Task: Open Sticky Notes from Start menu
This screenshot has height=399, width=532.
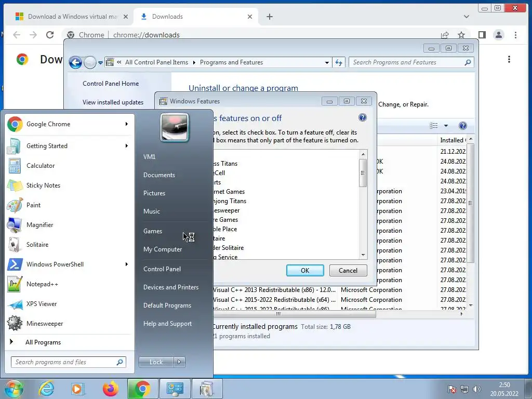Action: [69, 185]
